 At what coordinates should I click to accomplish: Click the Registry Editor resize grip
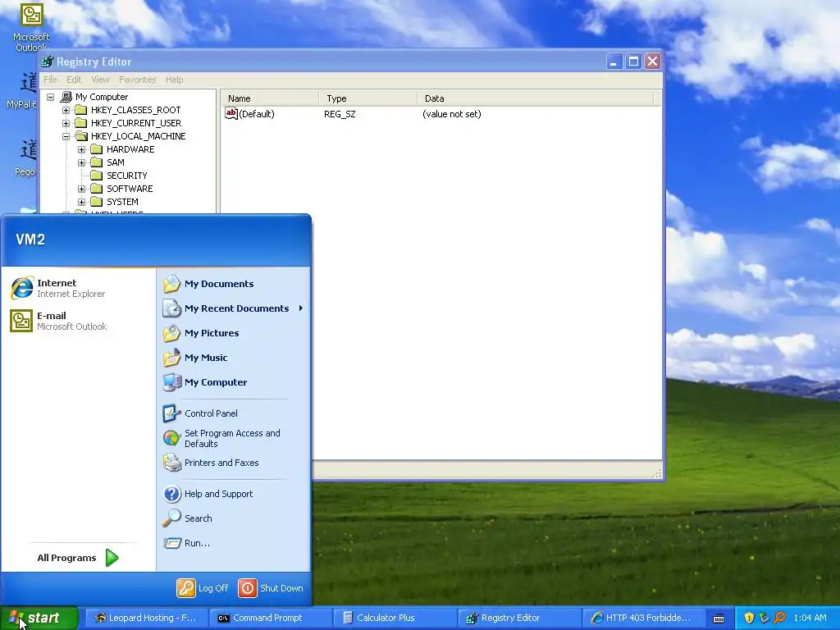click(658, 473)
